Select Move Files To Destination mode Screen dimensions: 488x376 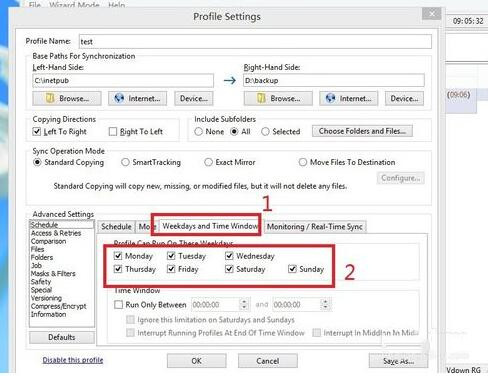pyautogui.click(x=302, y=162)
